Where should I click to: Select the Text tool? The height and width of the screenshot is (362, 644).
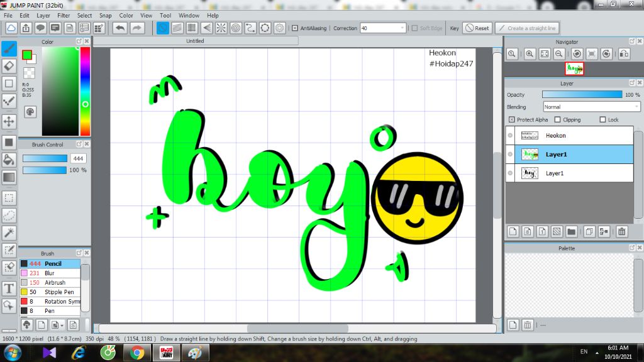(9, 288)
